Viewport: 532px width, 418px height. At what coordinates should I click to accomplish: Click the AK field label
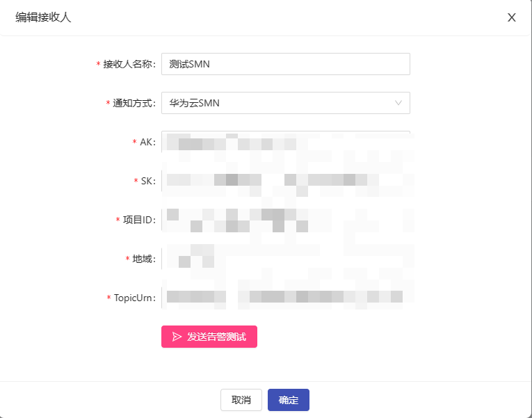click(x=147, y=142)
